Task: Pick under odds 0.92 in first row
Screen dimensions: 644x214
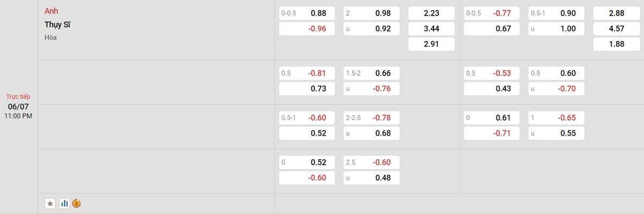Action: (371, 28)
